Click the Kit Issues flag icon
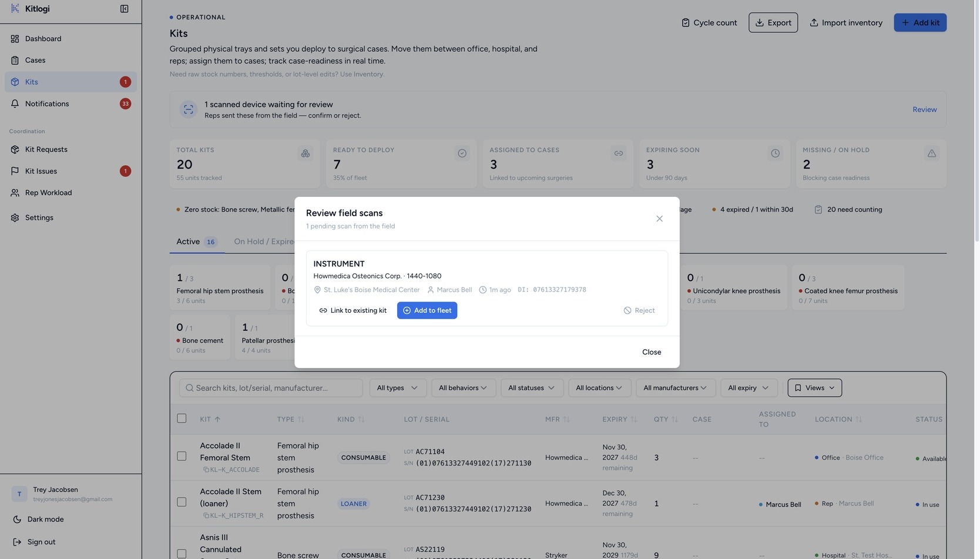The width and height of the screenshot is (980, 559). (x=15, y=171)
